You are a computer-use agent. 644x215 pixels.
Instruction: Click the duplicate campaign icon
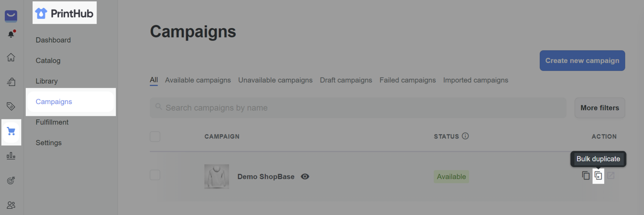pos(586,176)
